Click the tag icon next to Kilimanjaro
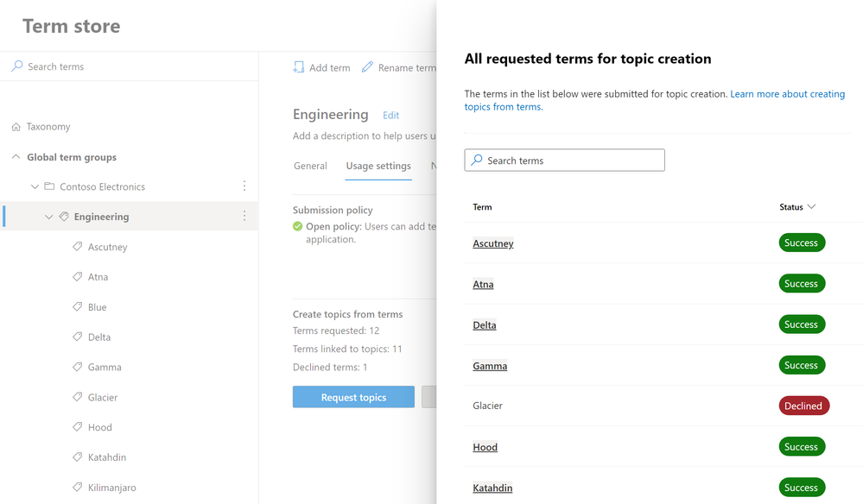The image size is (863, 504). 77,487
